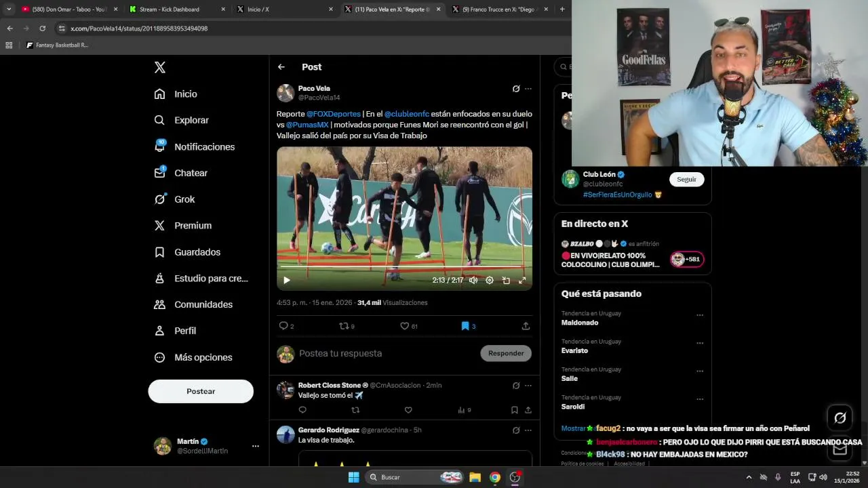Open floating Grok button

[x=840, y=418]
